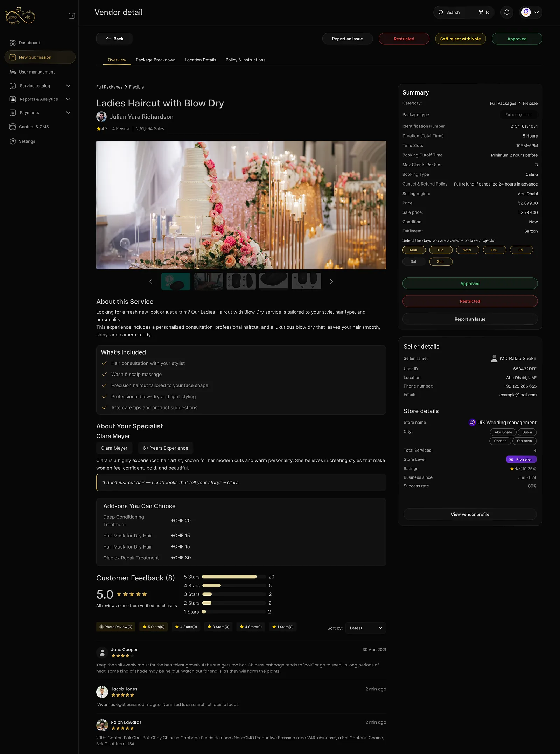Click the 4 Stars rating bar

pyautogui.click(x=234, y=585)
